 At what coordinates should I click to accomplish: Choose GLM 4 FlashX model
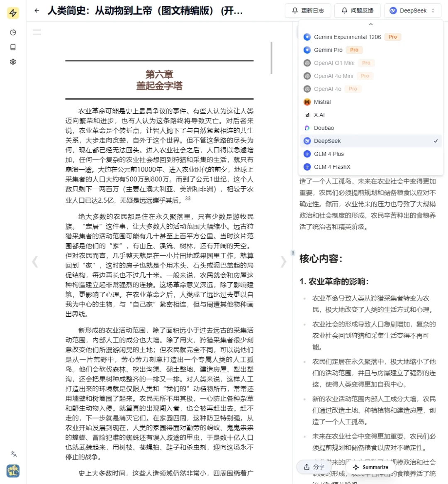(371, 167)
